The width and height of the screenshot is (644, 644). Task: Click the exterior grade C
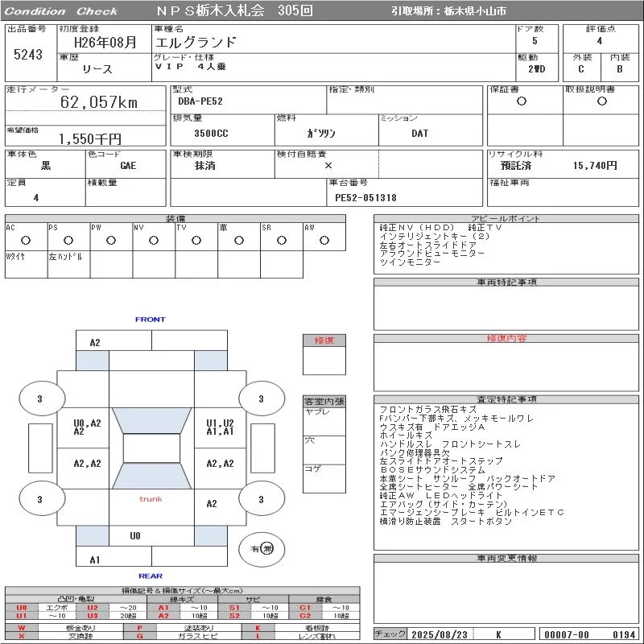click(x=580, y=69)
